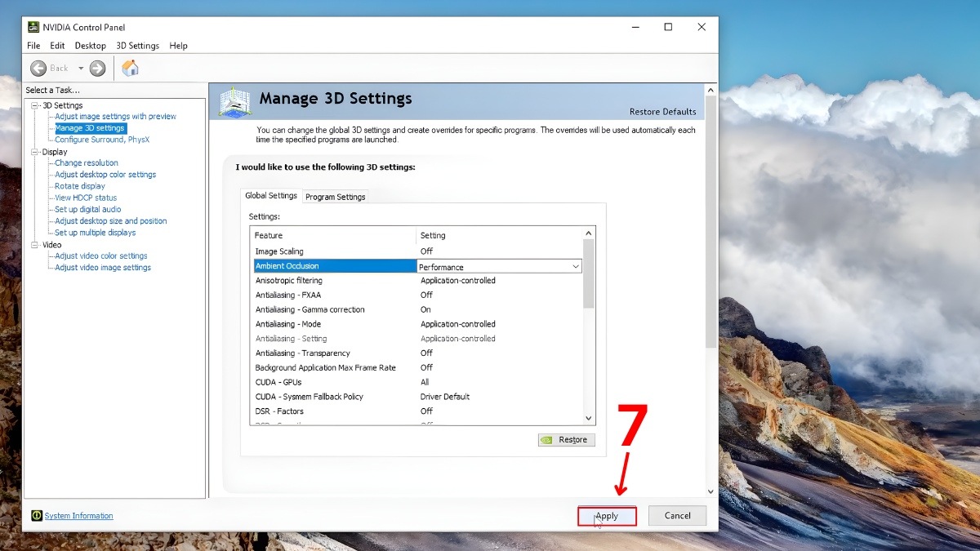Click the Apply button
Screen dimensions: 980x551
tap(607, 516)
